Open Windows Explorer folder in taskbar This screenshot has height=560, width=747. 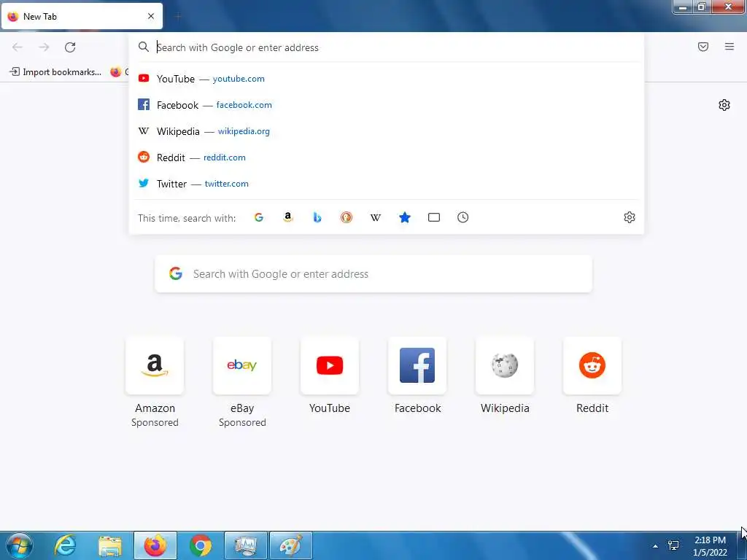(x=110, y=545)
